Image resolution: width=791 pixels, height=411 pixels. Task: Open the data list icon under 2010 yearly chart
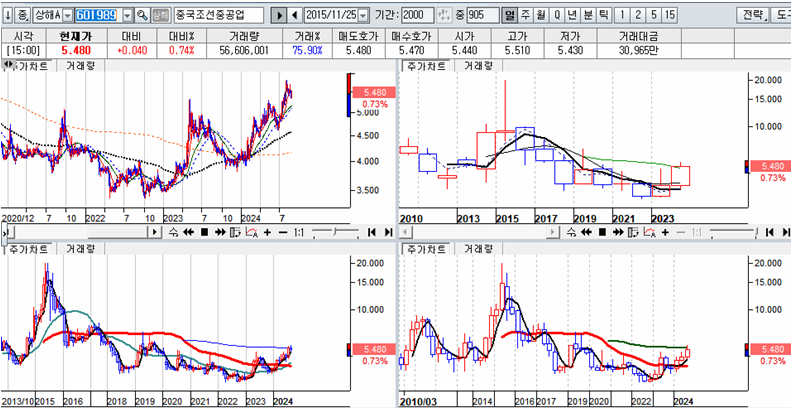[x=633, y=232]
